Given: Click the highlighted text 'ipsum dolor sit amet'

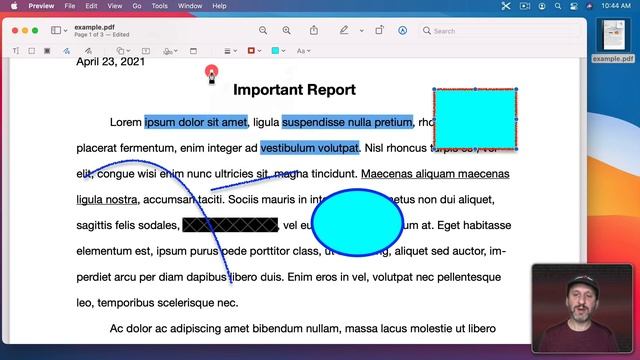Looking at the screenshot, I should [196, 122].
